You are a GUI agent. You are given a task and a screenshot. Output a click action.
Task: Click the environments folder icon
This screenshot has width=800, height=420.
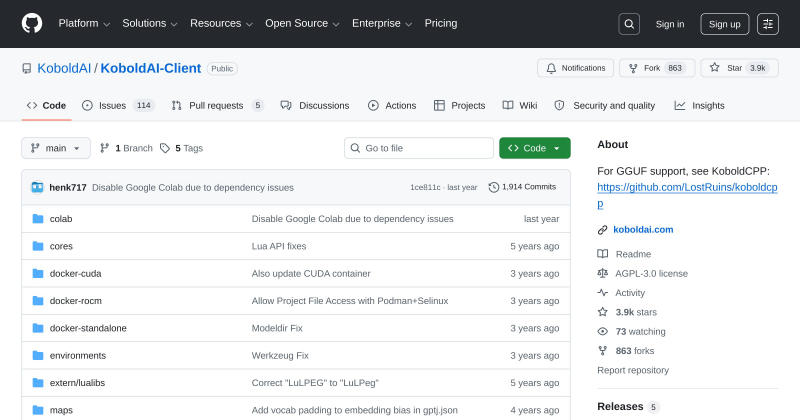point(38,355)
